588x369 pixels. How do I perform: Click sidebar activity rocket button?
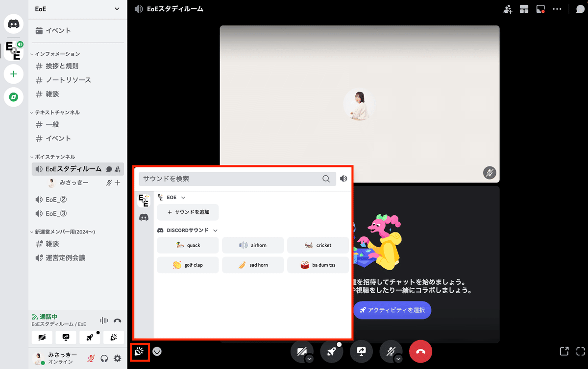[x=90, y=337]
